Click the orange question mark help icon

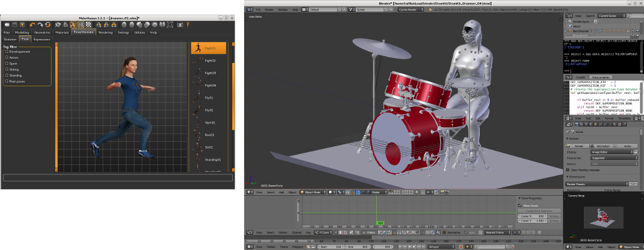coord(187,25)
